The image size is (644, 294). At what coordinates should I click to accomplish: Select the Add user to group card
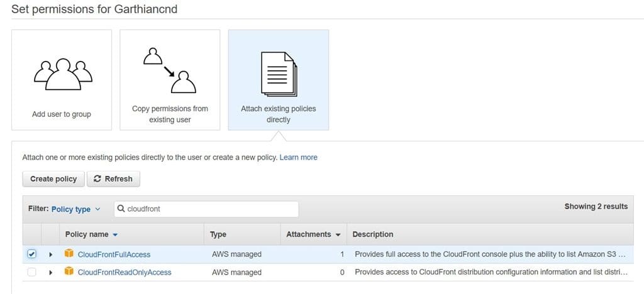[x=62, y=80]
